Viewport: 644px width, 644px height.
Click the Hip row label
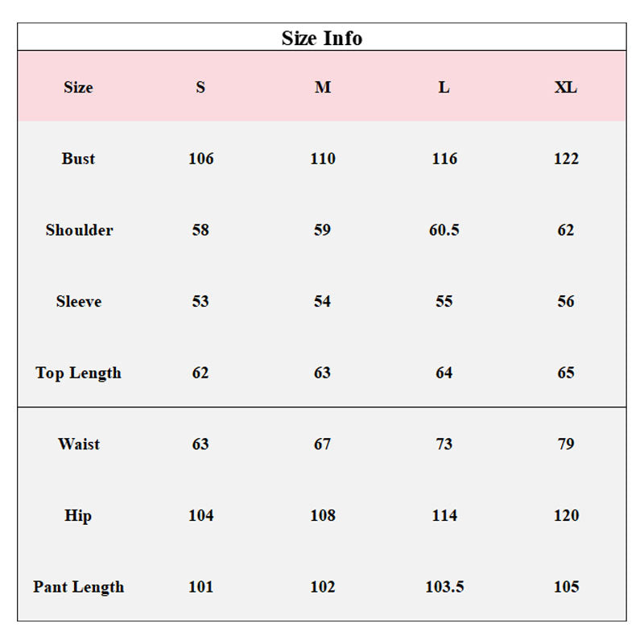pos(78,515)
